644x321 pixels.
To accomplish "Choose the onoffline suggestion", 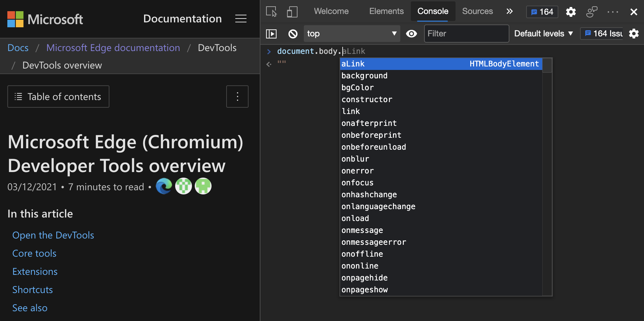I will [441, 254].
